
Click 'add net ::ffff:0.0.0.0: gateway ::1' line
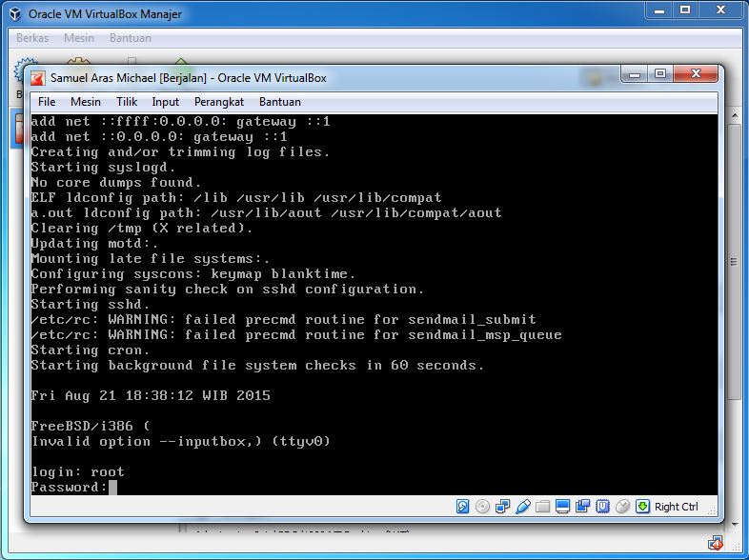point(180,122)
